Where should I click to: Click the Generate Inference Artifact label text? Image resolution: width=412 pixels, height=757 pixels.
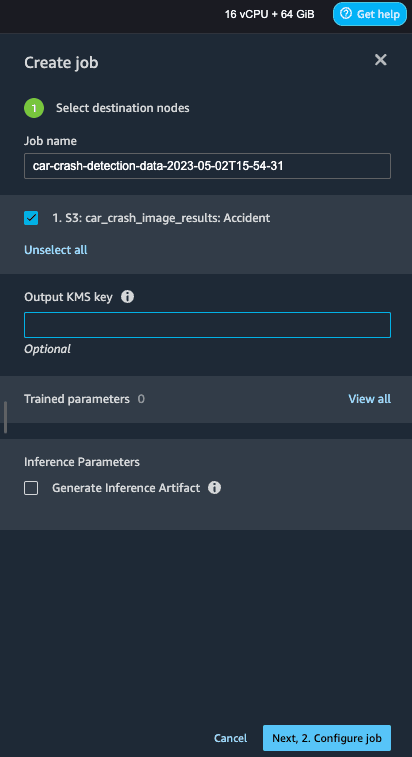click(x=126, y=488)
